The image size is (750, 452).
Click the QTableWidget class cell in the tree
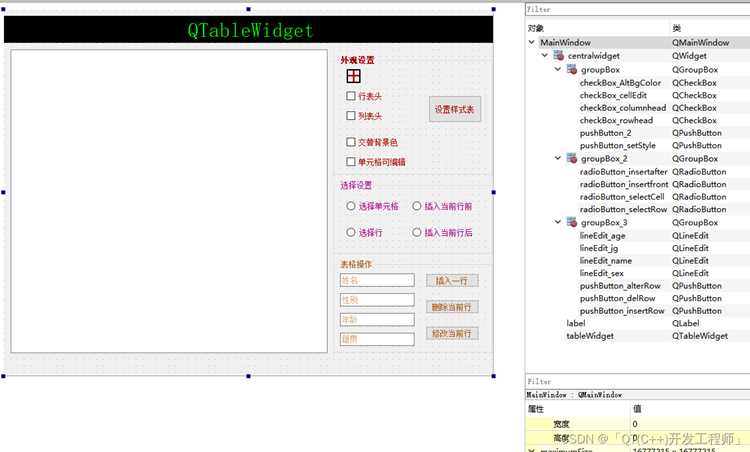click(x=700, y=336)
